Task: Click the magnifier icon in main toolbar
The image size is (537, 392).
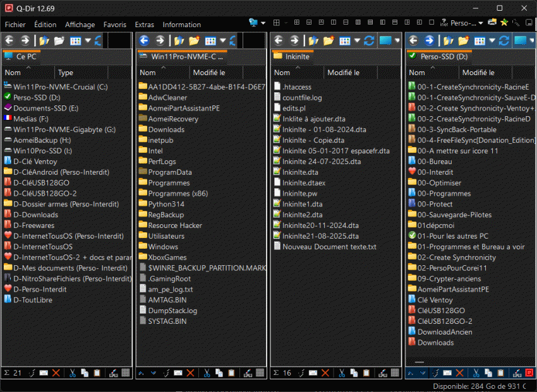Action: (516, 23)
